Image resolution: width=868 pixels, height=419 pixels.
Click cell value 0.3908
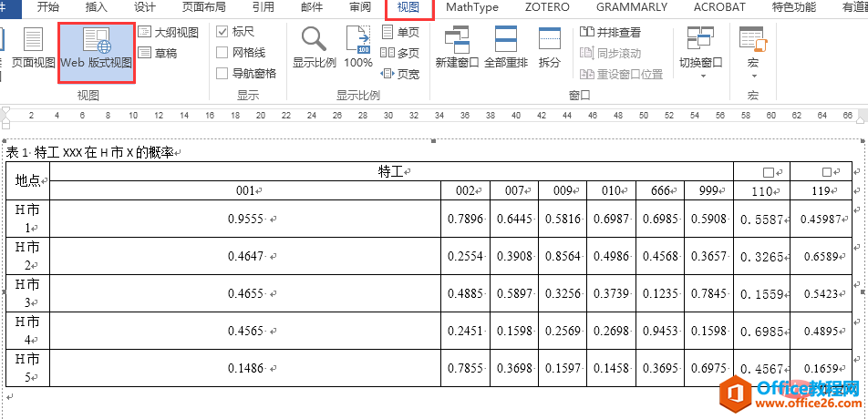[514, 257]
